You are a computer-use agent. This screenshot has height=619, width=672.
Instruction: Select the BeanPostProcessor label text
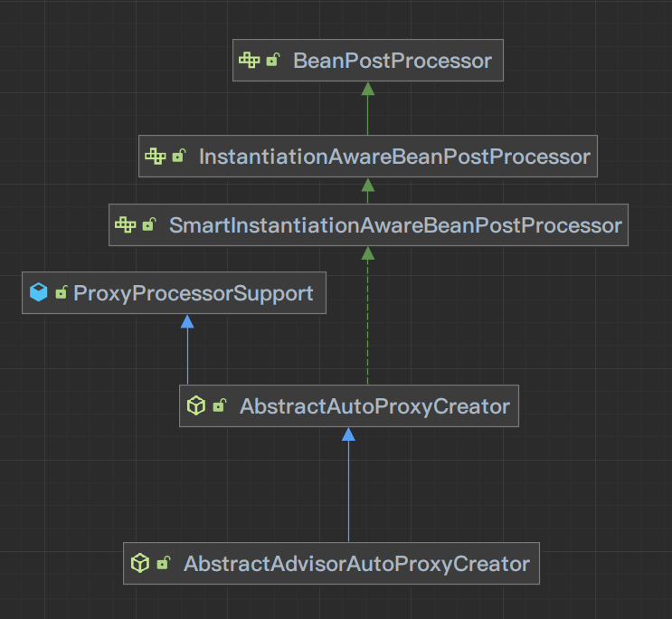[392, 61]
